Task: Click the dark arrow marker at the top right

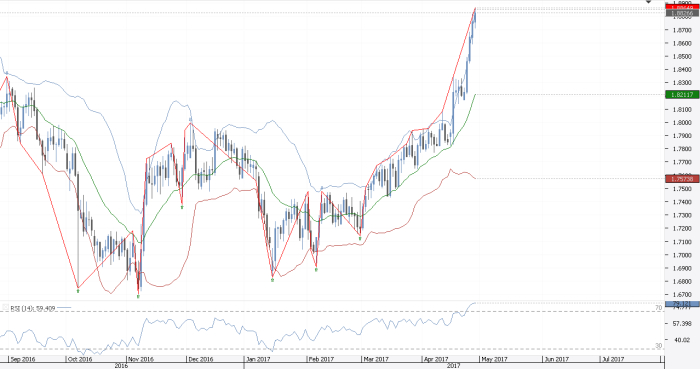Action: (649, 2)
